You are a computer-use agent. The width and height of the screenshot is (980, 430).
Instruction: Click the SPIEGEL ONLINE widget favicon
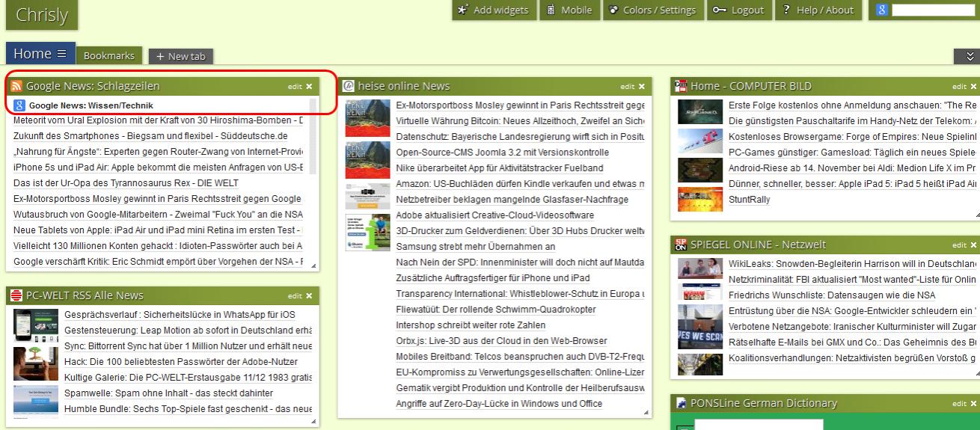pyautogui.click(x=681, y=244)
